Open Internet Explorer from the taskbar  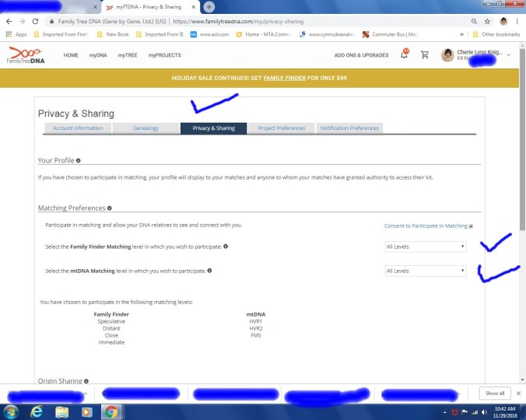pyautogui.click(x=36, y=411)
